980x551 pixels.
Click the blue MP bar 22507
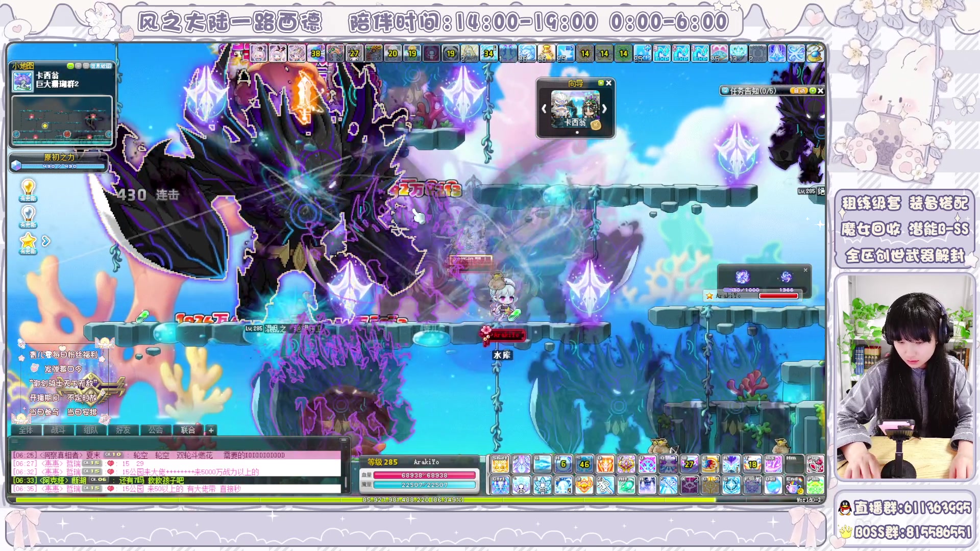[x=425, y=485]
